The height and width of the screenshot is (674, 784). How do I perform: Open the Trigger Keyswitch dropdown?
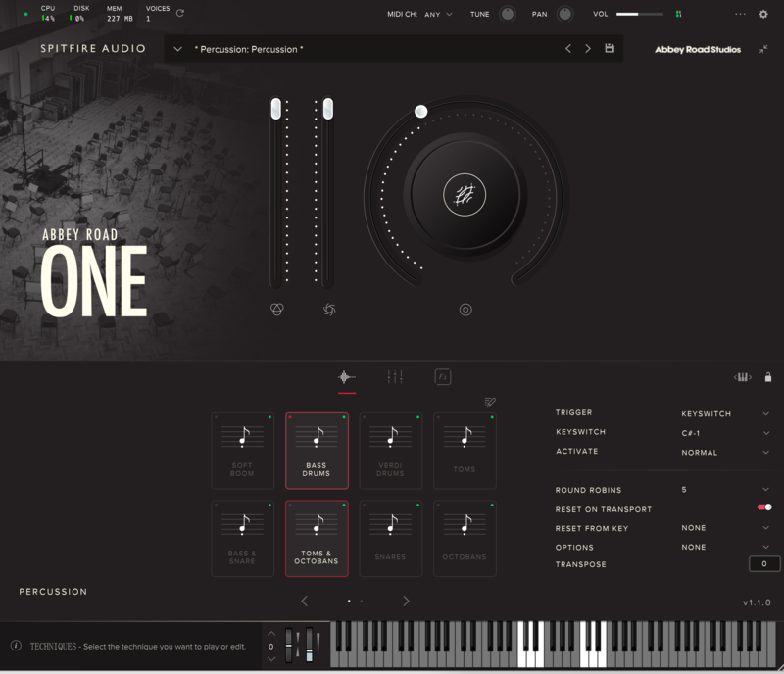point(725,414)
